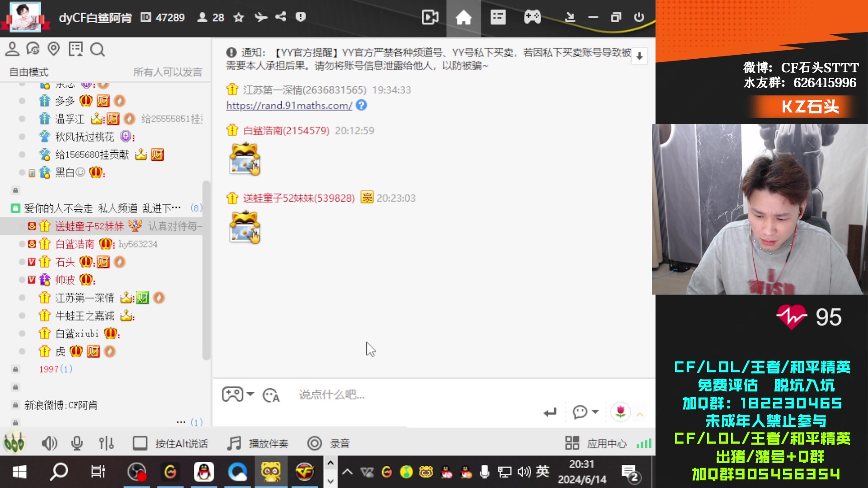This screenshot has width=868, height=488.
Task: Open the chat bubble dropdown near send button
Action: pos(597,412)
